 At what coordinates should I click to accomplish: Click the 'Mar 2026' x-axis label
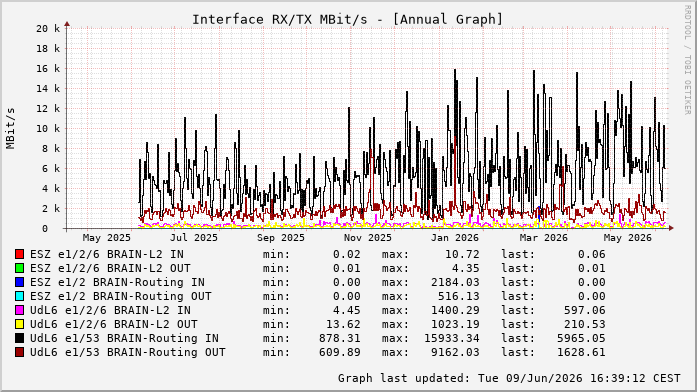click(x=544, y=238)
